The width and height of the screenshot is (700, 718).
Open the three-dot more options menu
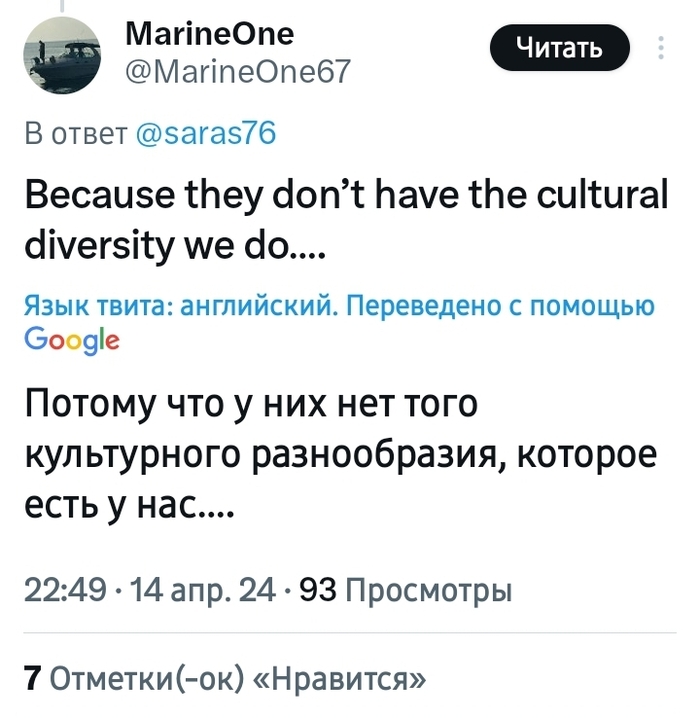[664, 48]
